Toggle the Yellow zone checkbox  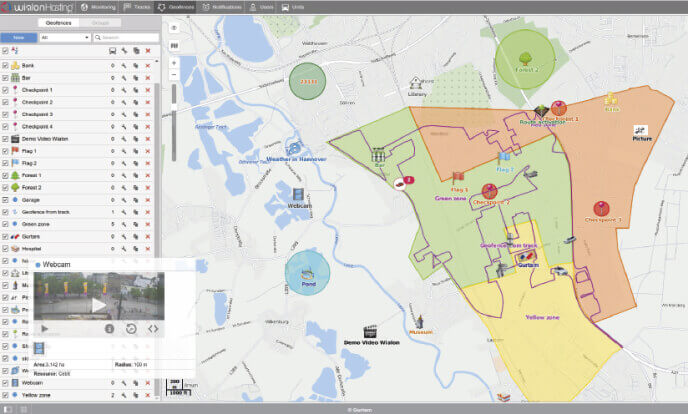(6, 395)
